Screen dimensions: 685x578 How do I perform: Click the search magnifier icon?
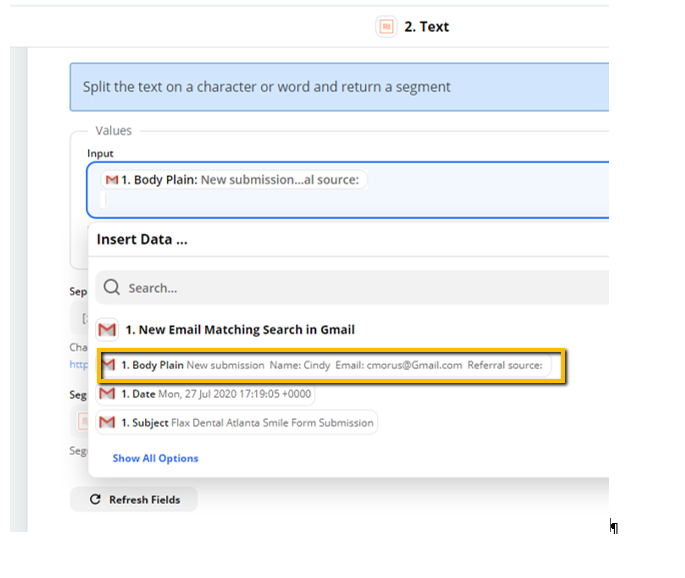coord(112,287)
